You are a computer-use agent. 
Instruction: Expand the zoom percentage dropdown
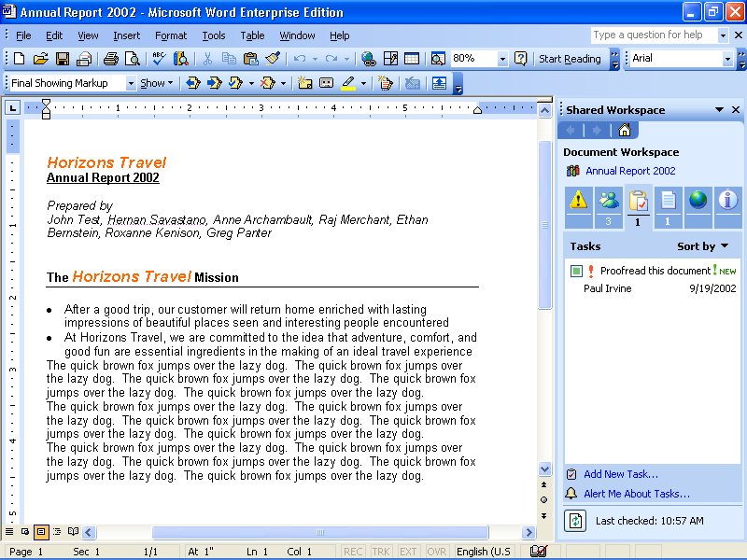point(502,59)
